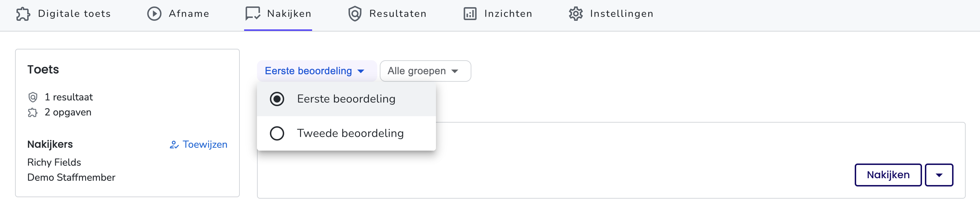The image size is (980, 213).
Task: Click the person-check icon beside Toewijzen
Action: point(174,145)
